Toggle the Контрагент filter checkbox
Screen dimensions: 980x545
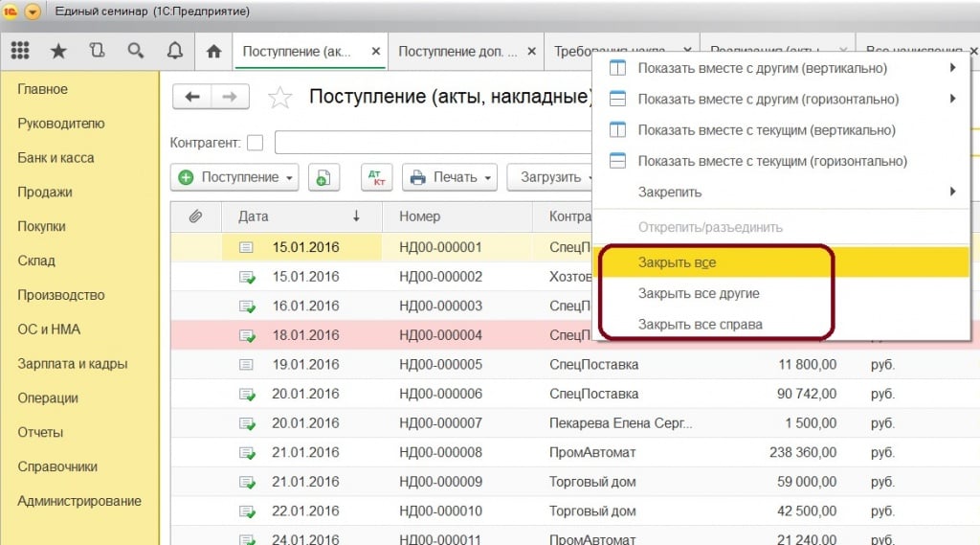point(255,143)
